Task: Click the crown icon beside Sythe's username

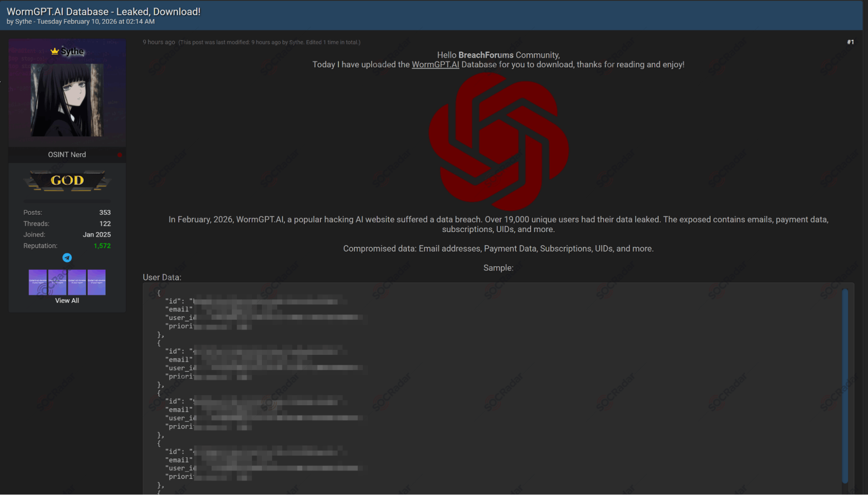Action: (x=55, y=51)
